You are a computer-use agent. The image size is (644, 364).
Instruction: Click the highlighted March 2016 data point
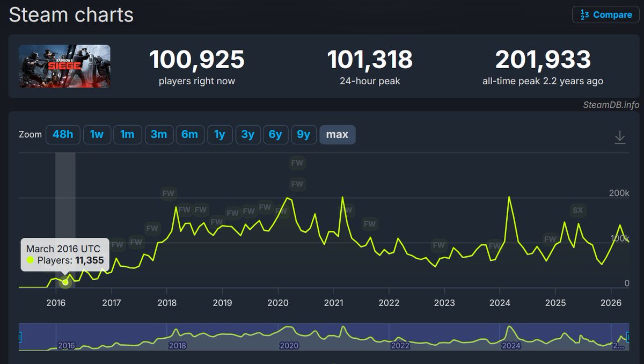click(x=65, y=282)
